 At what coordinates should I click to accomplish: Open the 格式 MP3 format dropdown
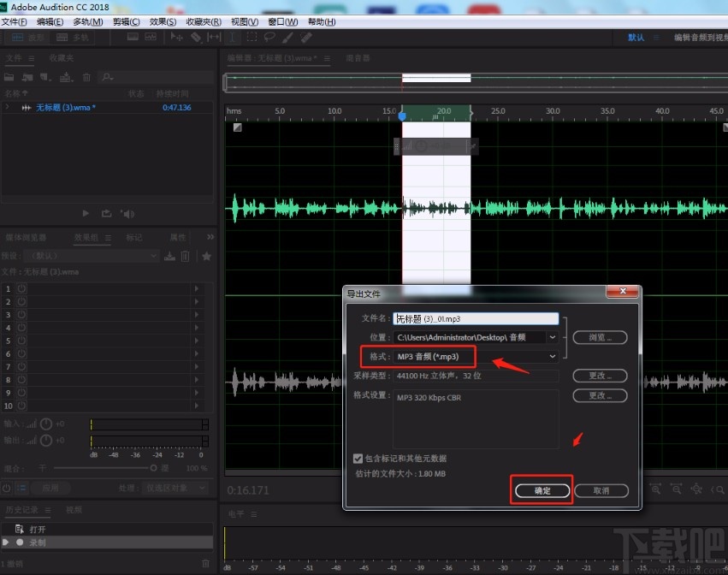(552, 356)
